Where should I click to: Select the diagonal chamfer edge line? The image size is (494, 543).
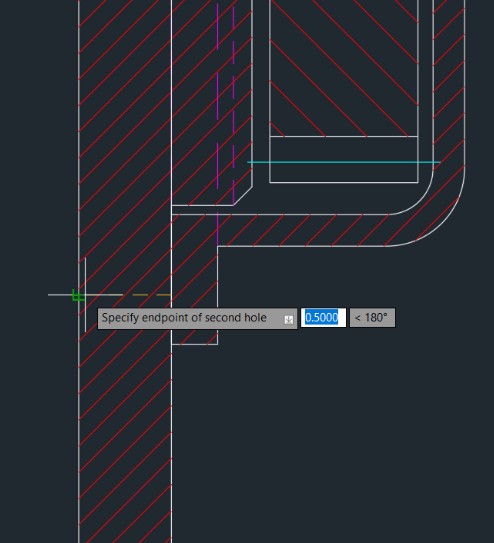point(243,196)
